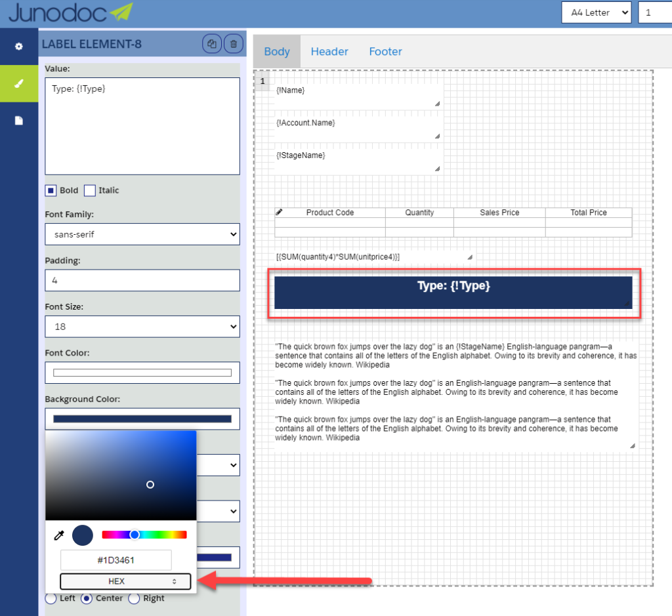This screenshot has width=672, height=616.
Task: Open the Font Size 18 dropdown
Action: [142, 327]
